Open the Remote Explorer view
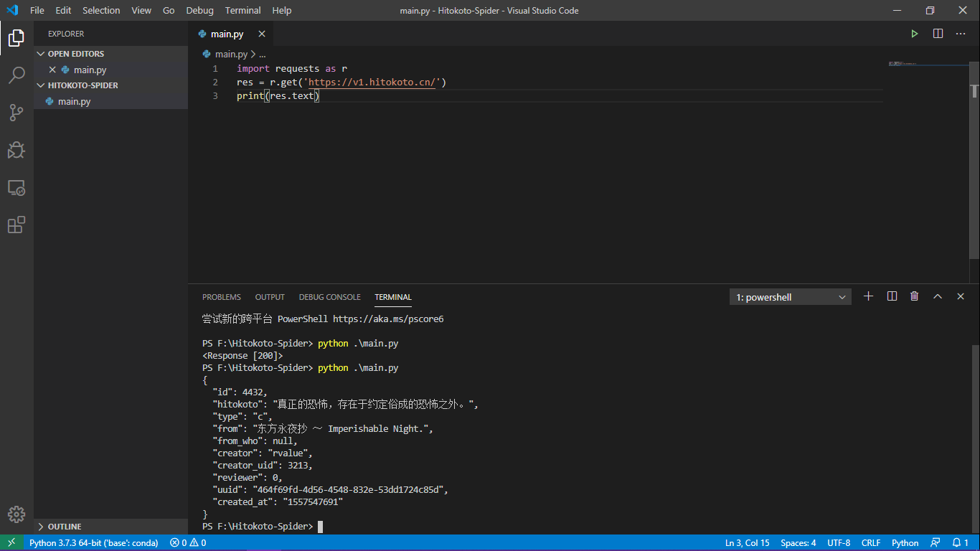Image resolution: width=980 pixels, height=551 pixels. coord(17,188)
